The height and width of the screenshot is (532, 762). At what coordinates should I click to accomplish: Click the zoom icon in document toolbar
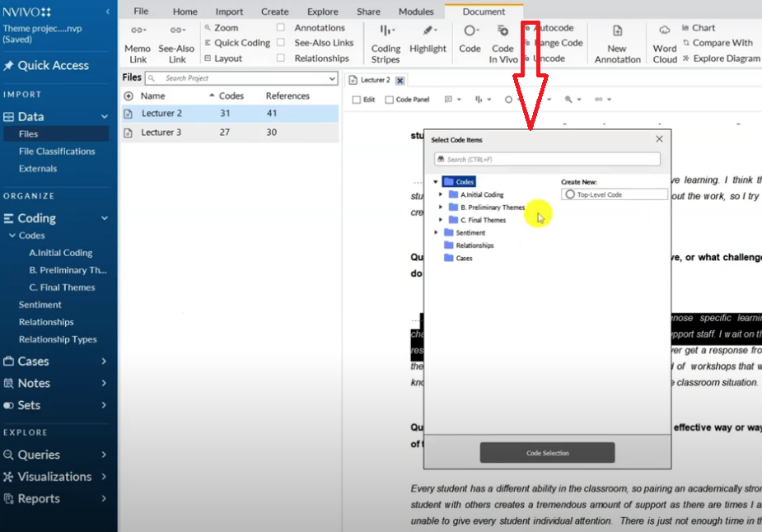pos(568,99)
